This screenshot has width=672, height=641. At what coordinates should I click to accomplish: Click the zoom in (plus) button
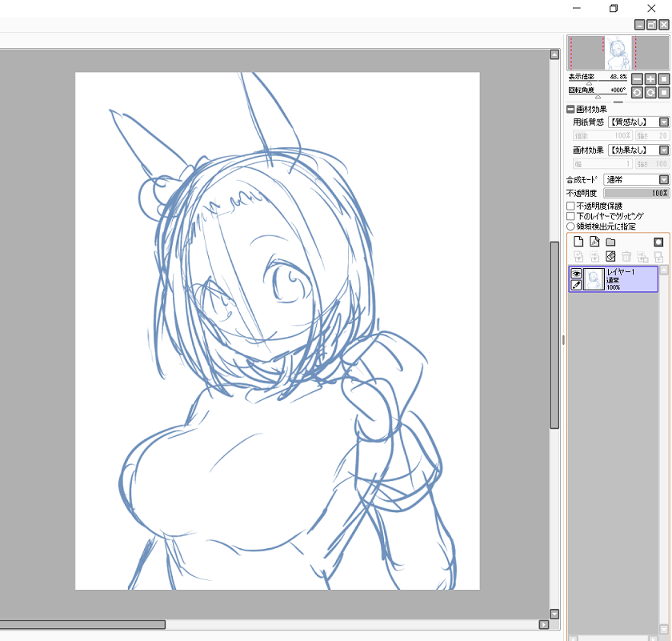650,78
